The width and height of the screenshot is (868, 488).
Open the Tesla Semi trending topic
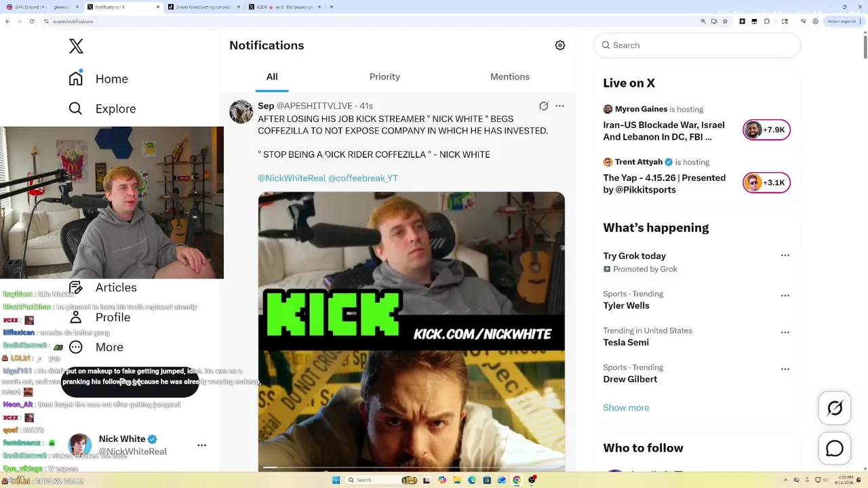625,342
